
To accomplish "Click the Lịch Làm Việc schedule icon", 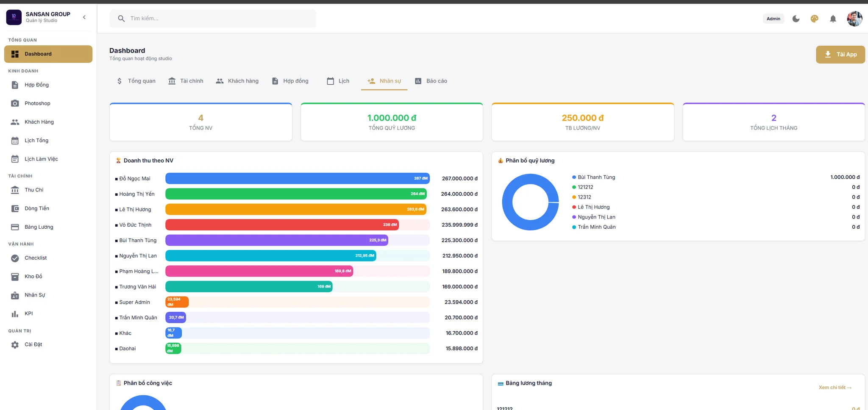I will click(x=15, y=159).
